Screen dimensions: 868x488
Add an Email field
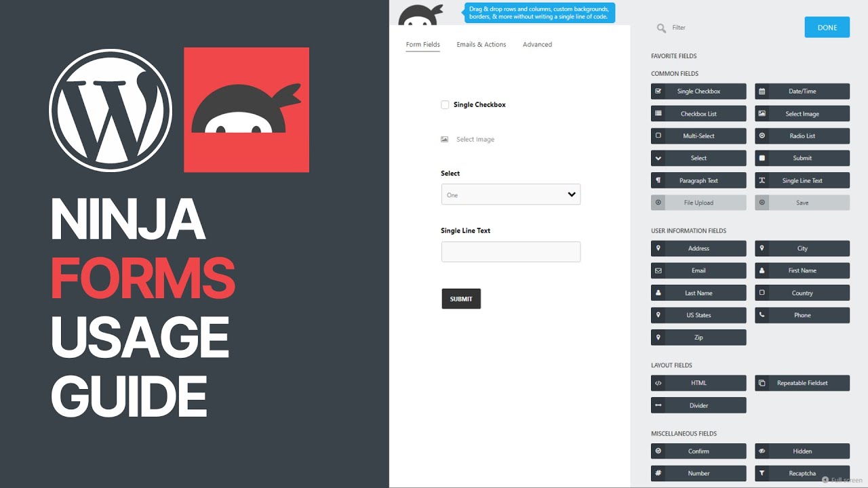tap(698, 270)
